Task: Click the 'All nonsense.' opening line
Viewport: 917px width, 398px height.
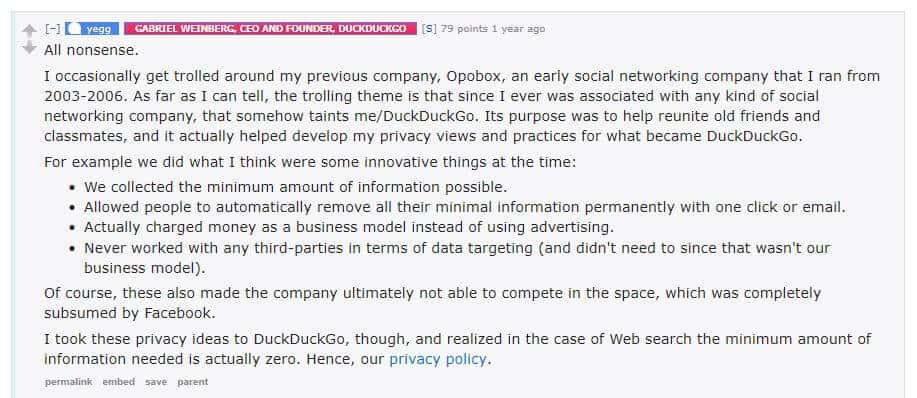Action: pyautogui.click(x=91, y=50)
